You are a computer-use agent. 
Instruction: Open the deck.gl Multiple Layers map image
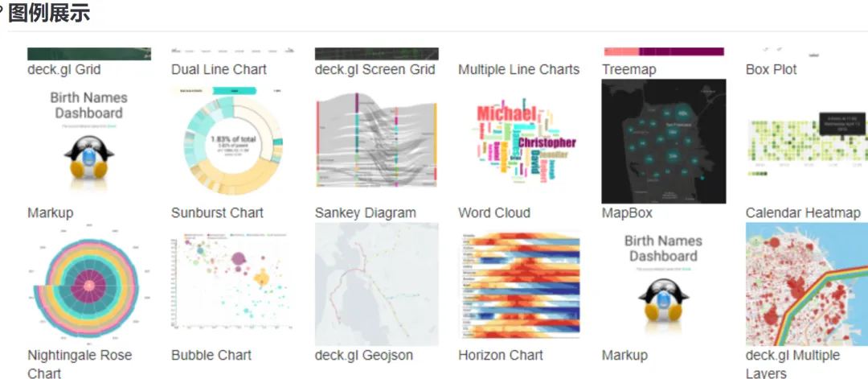pyautogui.click(x=807, y=284)
